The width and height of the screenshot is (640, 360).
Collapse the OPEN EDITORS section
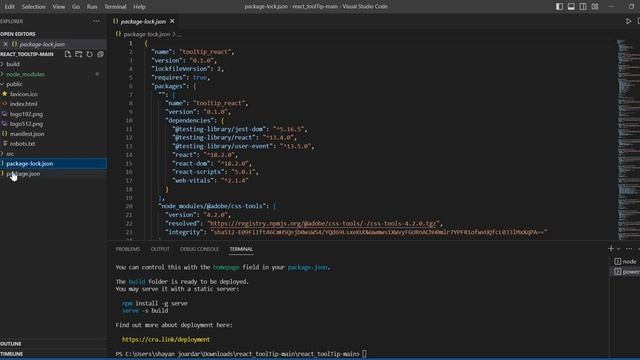pos(18,34)
